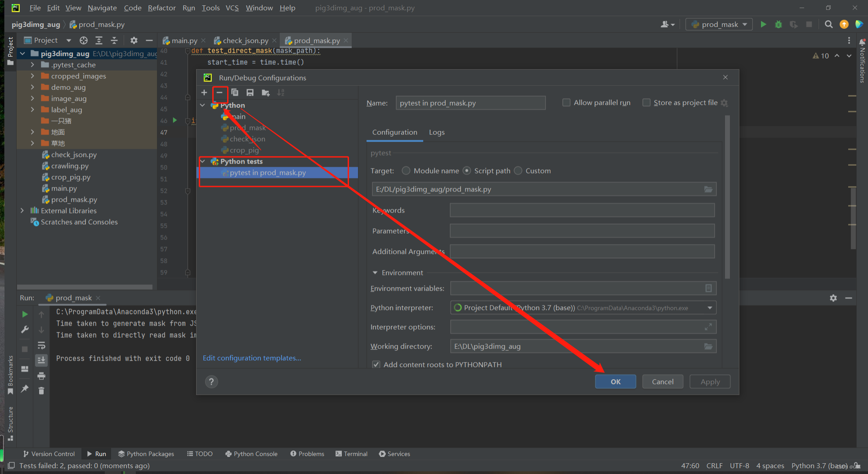Open Python Console tool window
868x474 pixels.
pyautogui.click(x=251, y=454)
